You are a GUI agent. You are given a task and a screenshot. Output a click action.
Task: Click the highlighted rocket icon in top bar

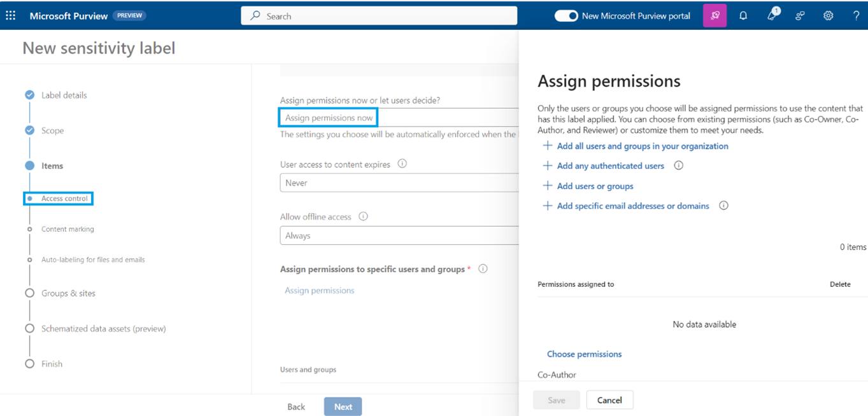pyautogui.click(x=714, y=15)
